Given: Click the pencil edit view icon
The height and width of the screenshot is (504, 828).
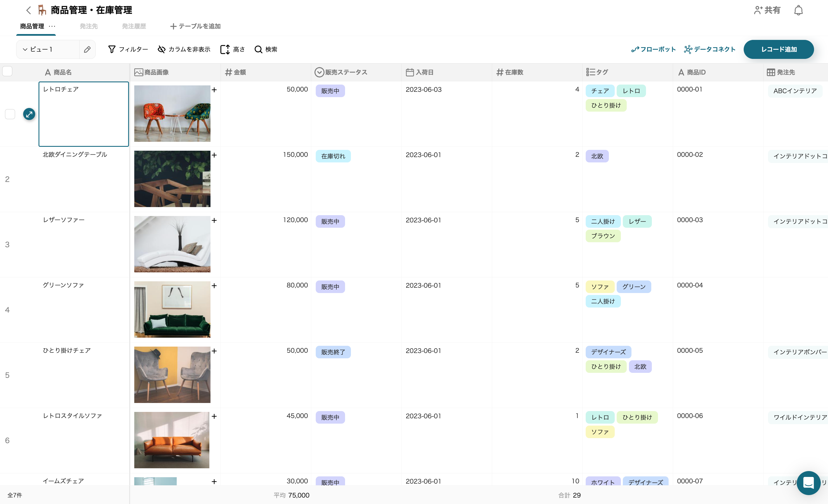Looking at the screenshot, I should tap(87, 49).
